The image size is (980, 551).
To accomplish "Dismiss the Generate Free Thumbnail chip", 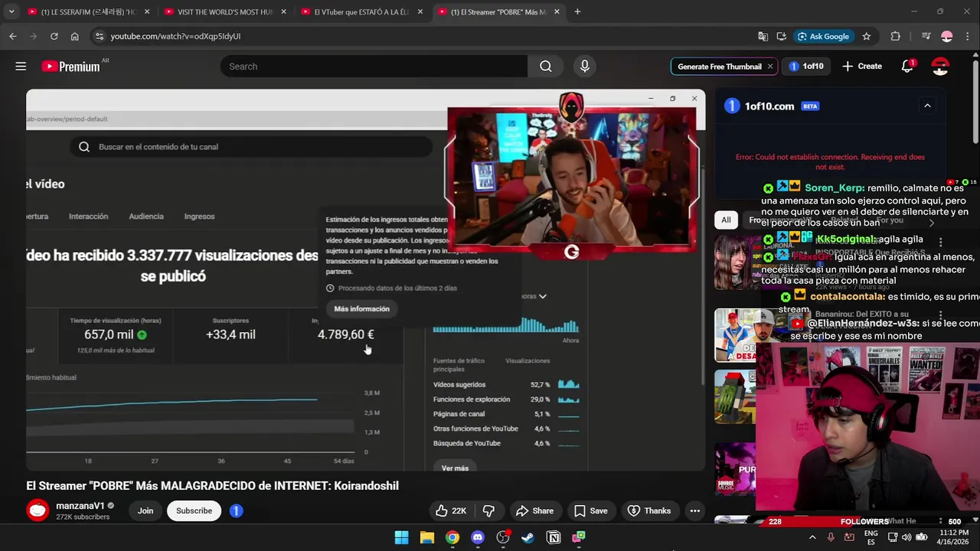I will pyautogui.click(x=769, y=67).
